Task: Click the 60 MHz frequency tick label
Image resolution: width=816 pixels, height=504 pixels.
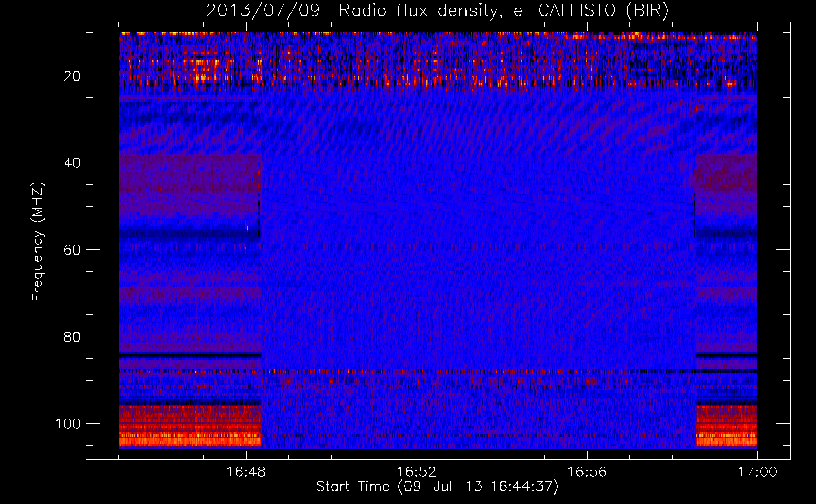Action: pyautogui.click(x=72, y=250)
